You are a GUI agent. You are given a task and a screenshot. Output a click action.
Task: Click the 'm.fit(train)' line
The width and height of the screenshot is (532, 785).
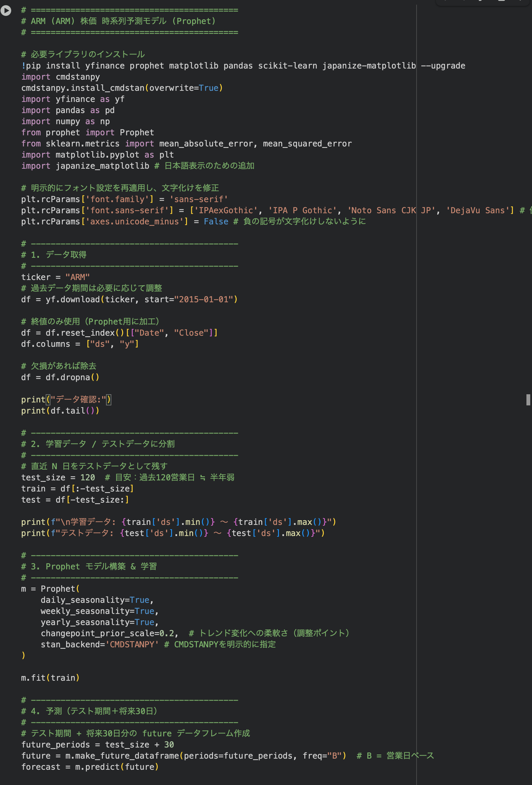(50, 678)
